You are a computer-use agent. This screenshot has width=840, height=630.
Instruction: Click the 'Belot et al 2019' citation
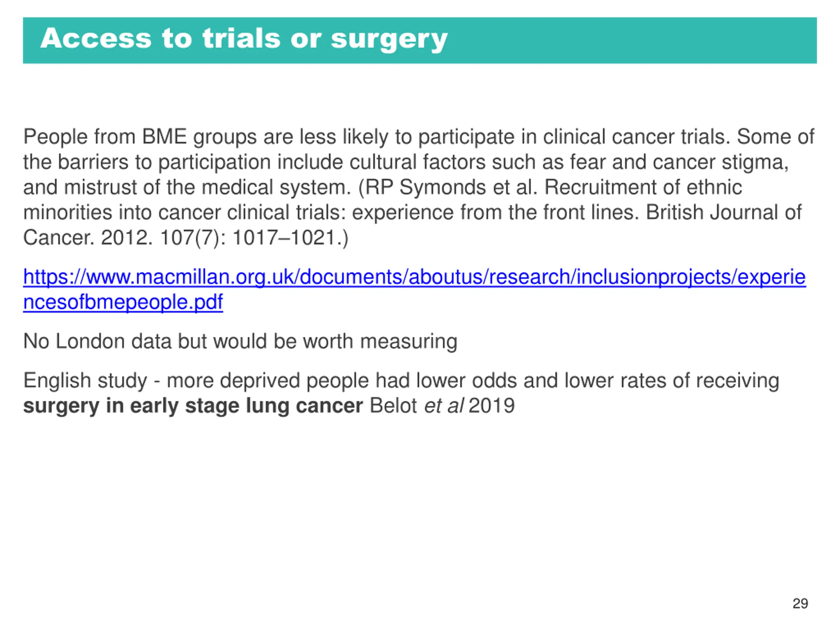[442, 406]
